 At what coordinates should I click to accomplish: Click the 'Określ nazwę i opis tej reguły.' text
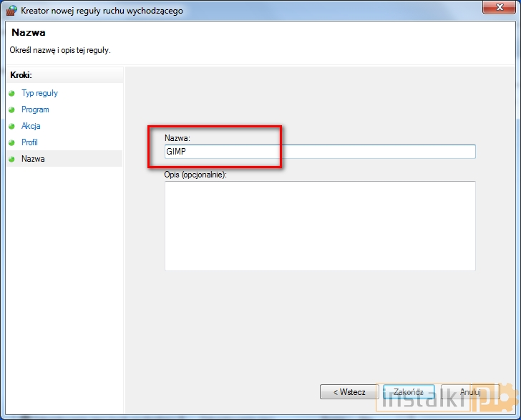pos(60,50)
